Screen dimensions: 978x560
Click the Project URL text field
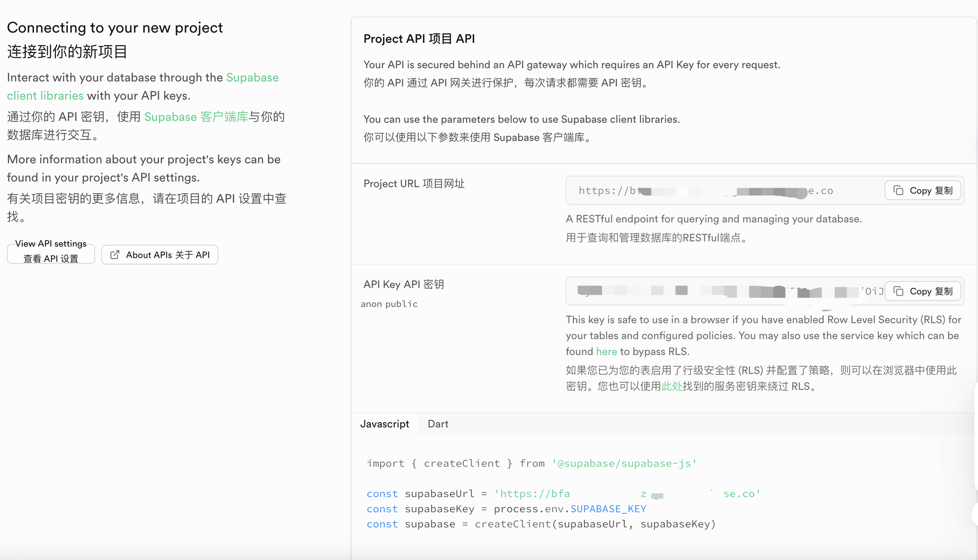point(723,190)
